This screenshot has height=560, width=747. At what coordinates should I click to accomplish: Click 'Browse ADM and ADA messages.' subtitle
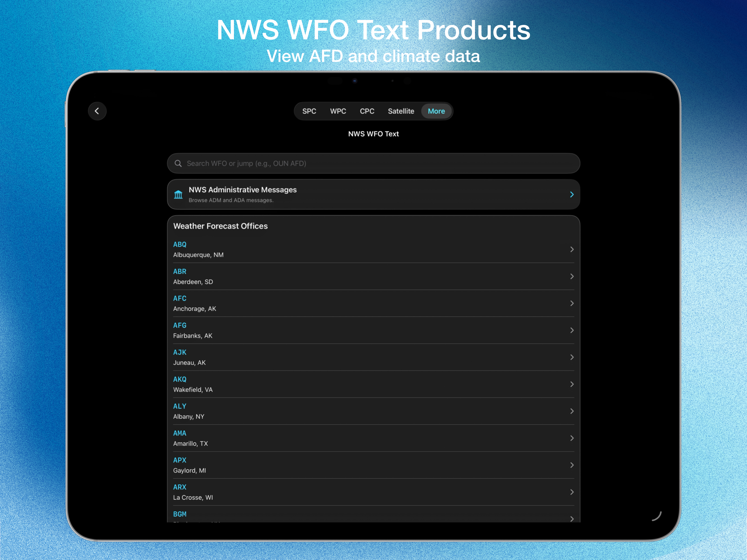[231, 200]
